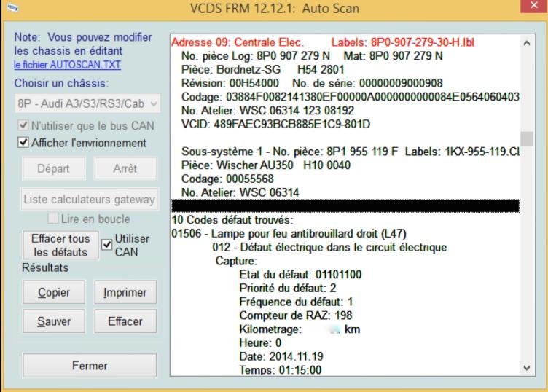This screenshot has height=392, width=548.
Task: Click fault "01506 - Lampe pour feu antibrouillard droit"
Action: click(289, 233)
